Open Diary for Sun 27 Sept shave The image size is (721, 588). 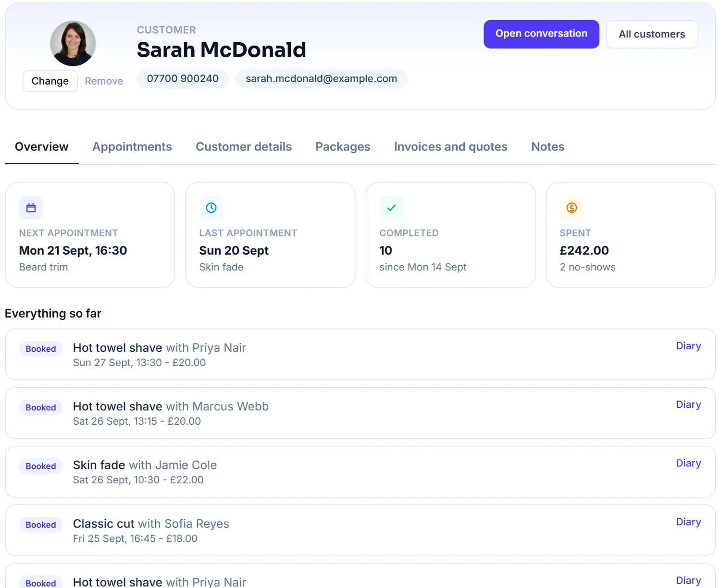tap(688, 346)
